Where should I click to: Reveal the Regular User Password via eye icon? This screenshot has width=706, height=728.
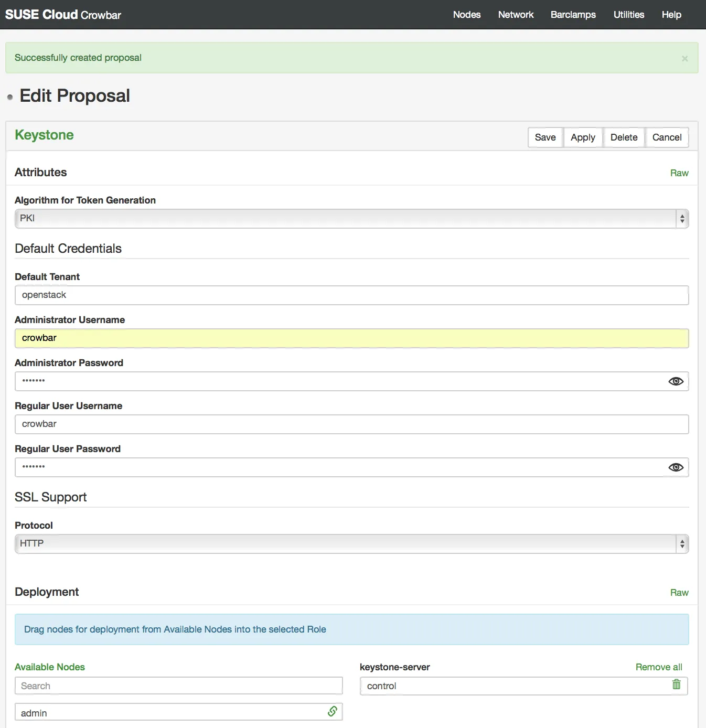676,467
